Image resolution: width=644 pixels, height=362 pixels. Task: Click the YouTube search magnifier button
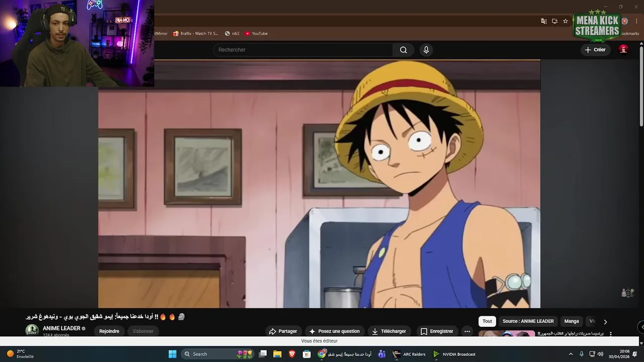tap(404, 50)
